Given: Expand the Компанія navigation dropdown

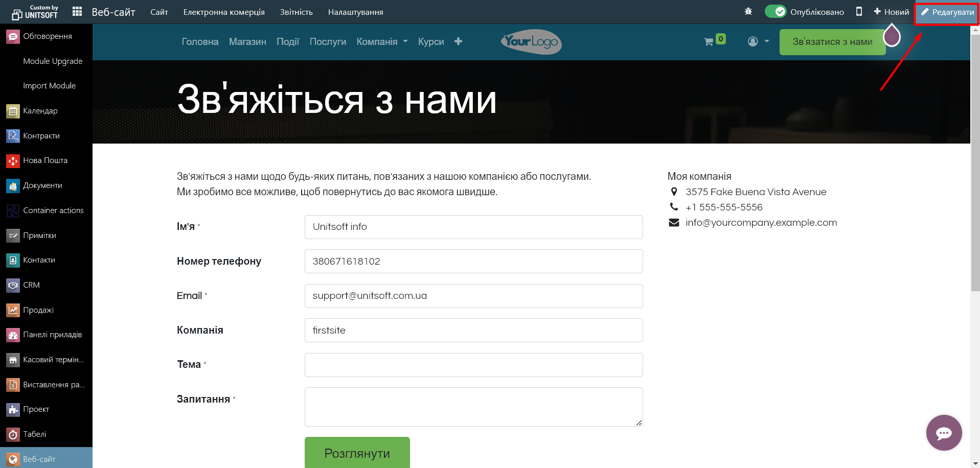Looking at the screenshot, I should tap(382, 42).
